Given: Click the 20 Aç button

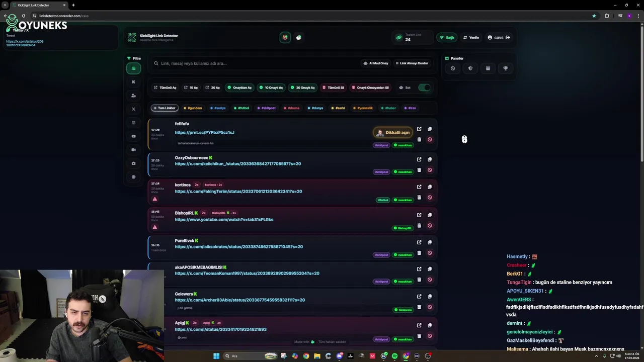Looking at the screenshot, I should click(212, 87).
